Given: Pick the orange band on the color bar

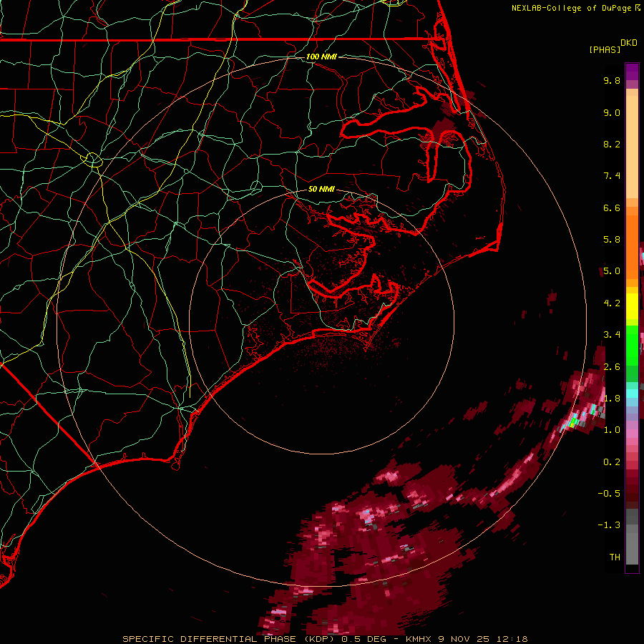Looking at the screenshot, I should click(632, 243).
